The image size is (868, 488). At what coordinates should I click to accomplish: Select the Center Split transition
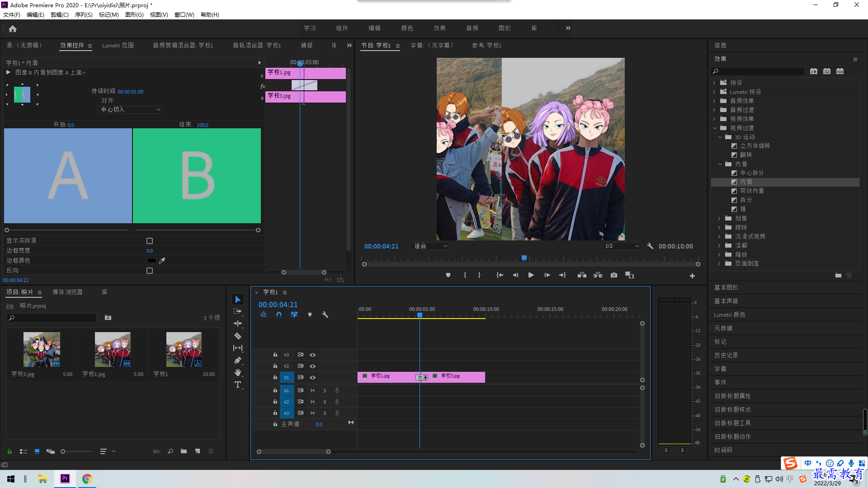tap(752, 173)
